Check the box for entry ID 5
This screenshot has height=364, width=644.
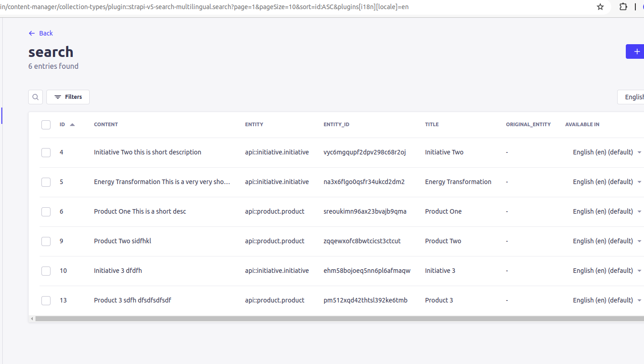click(x=46, y=182)
